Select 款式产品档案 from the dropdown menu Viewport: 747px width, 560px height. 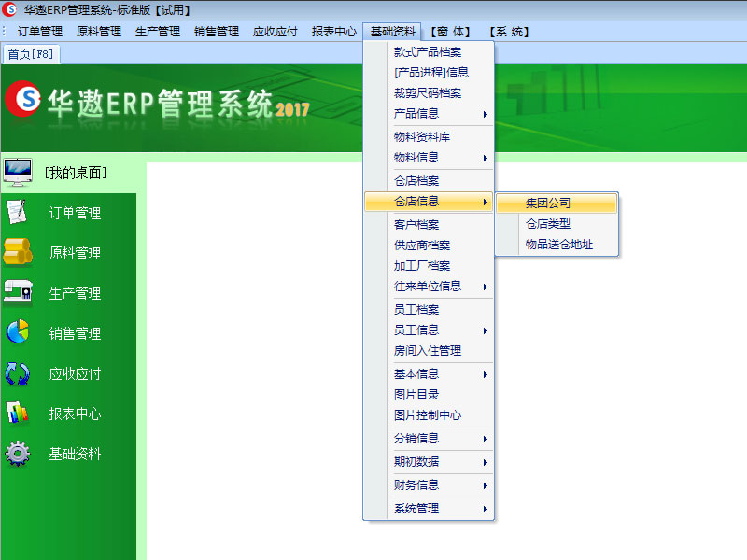coord(429,51)
